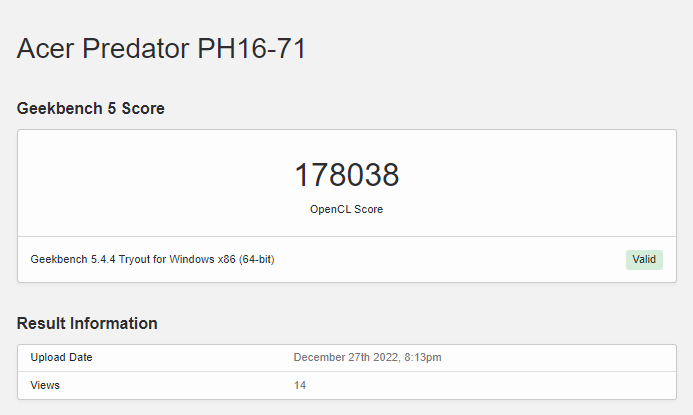
Task: Click the 178038 score number
Action: (346, 175)
